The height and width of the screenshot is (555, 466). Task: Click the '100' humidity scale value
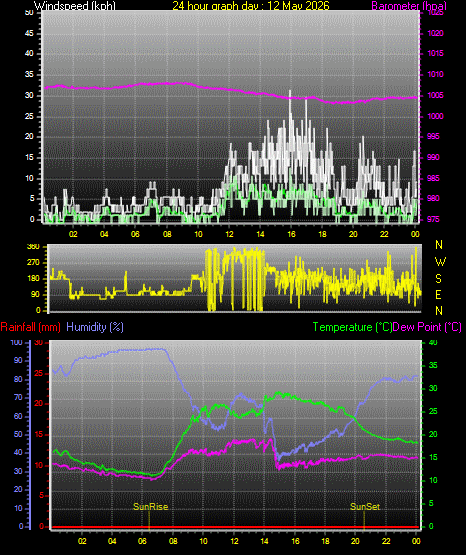tap(17, 342)
